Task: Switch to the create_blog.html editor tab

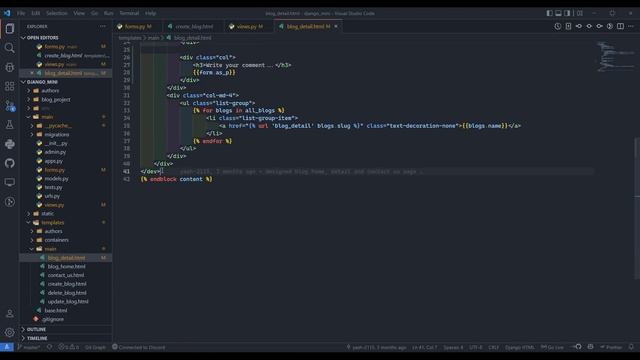Action: pos(192,27)
